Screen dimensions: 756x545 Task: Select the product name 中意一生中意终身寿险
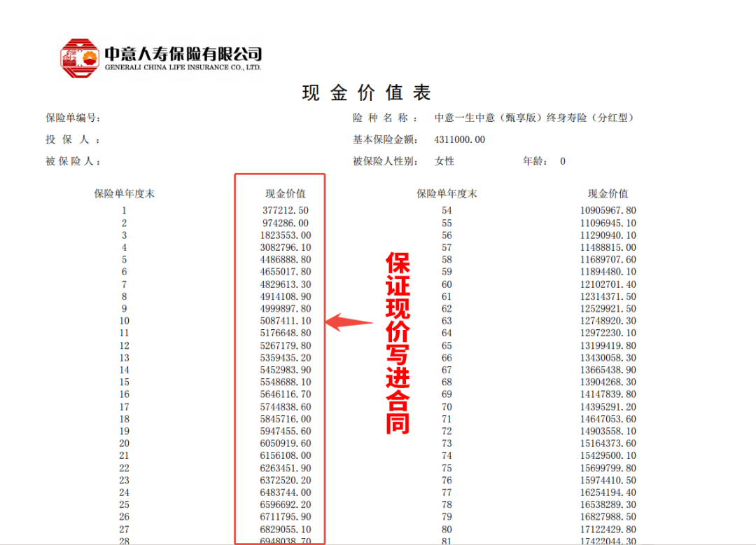pyautogui.click(x=533, y=118)
